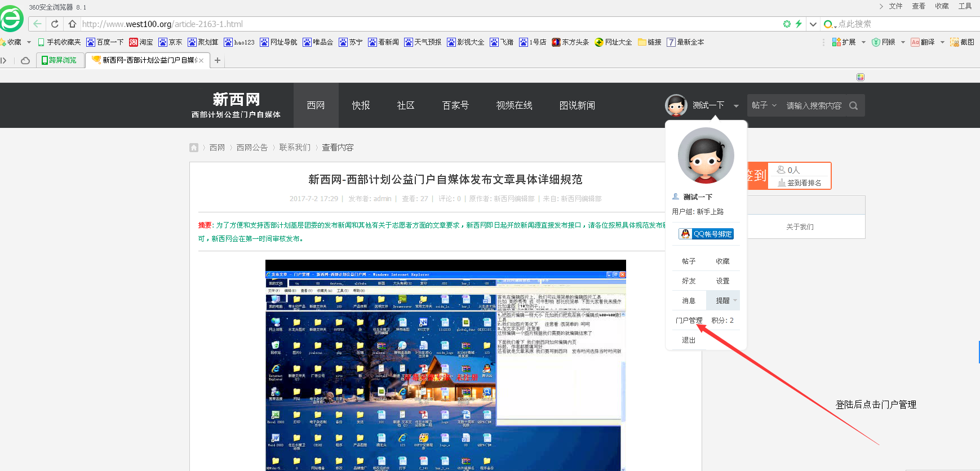The width and height of the screenshot is (980, 471).
Task: Click the browser URL address field
Action: click(428, 24)
